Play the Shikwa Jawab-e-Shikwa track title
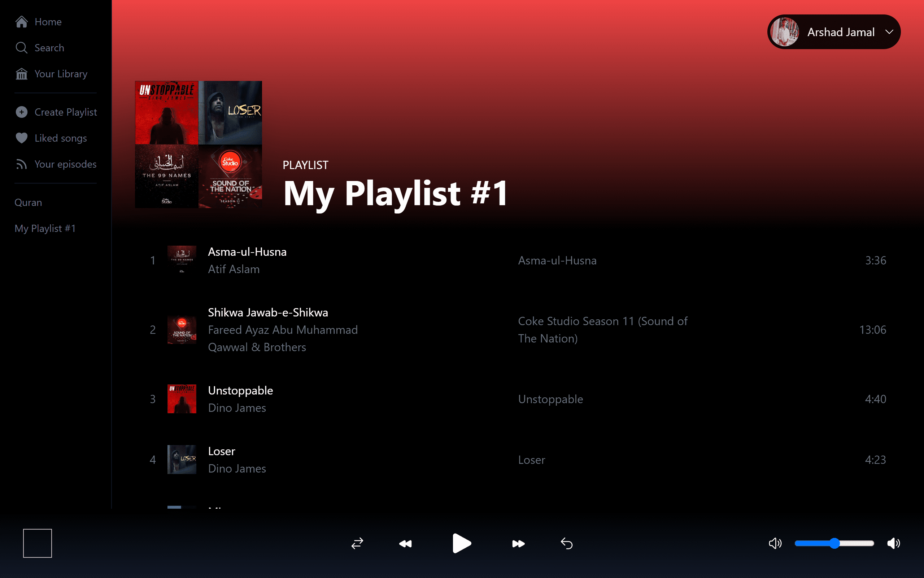 (268, 312)
